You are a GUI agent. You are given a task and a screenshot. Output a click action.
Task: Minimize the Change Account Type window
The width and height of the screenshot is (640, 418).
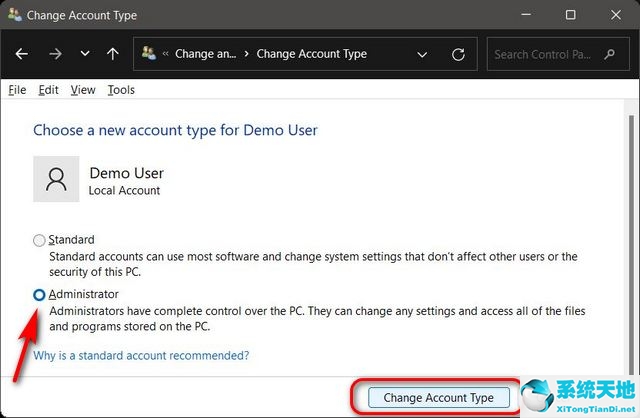click(x=526, y=15)
